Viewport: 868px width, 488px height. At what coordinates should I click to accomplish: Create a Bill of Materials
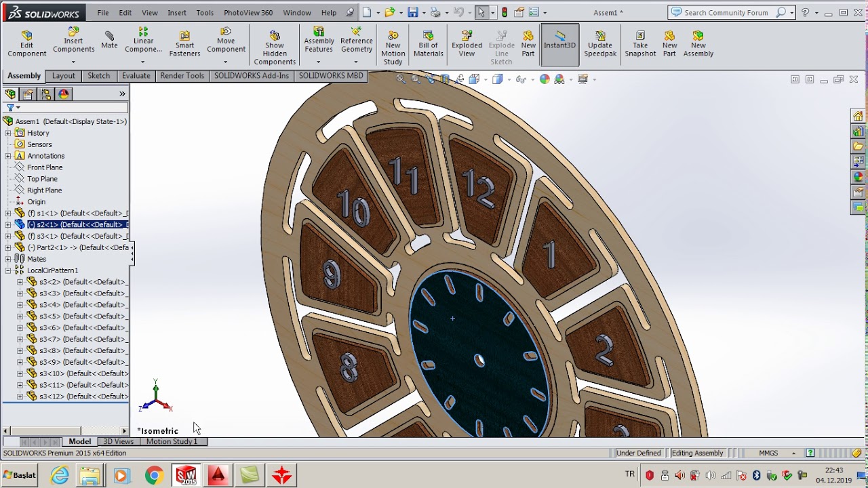[428, 44]
